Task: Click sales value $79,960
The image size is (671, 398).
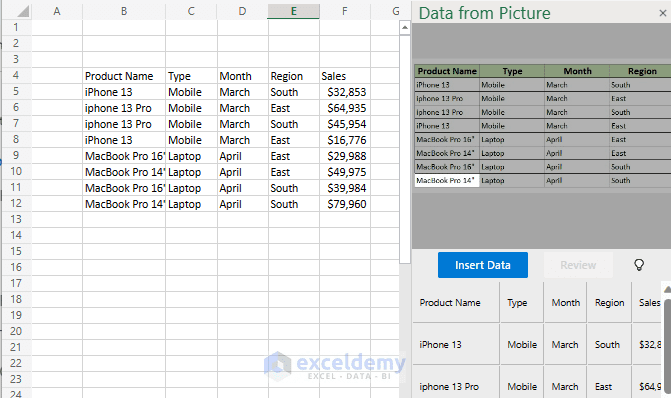Action: 344,204
